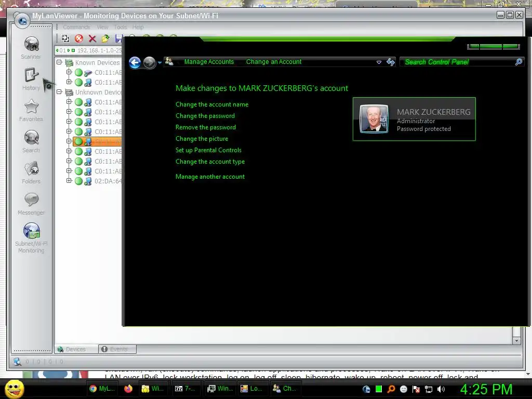532x399 pixels.
Task: Collapse the Unknown Devices tree group
Action: click(59, 91)
